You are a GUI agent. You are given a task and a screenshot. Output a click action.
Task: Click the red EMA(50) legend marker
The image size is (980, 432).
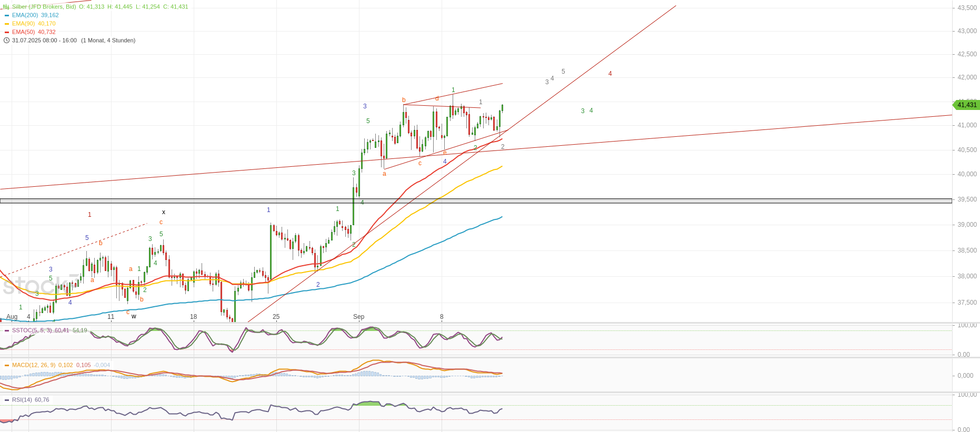(7, 32)
